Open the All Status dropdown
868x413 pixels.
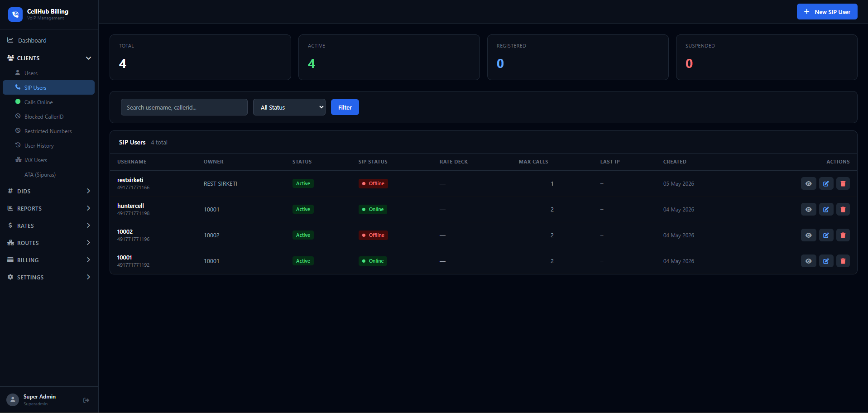289,107
